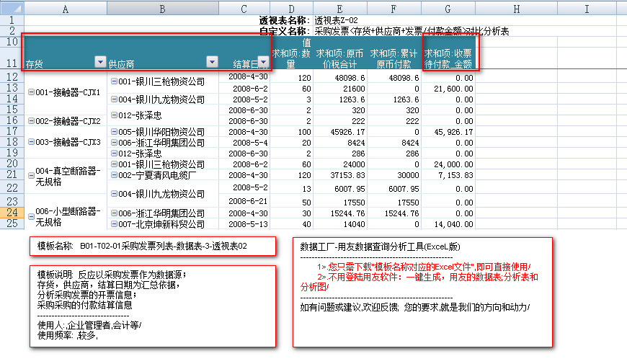This screenshot has width=627, height=364.
Task: Collapse the 003-接触器-CJX3 inventory group
Action: coord(30,143)
